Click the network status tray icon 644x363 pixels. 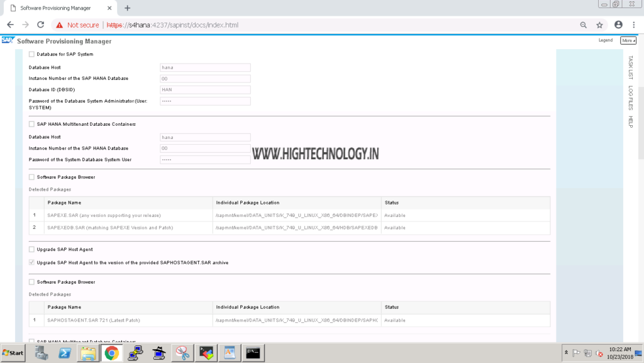point(588,353)
